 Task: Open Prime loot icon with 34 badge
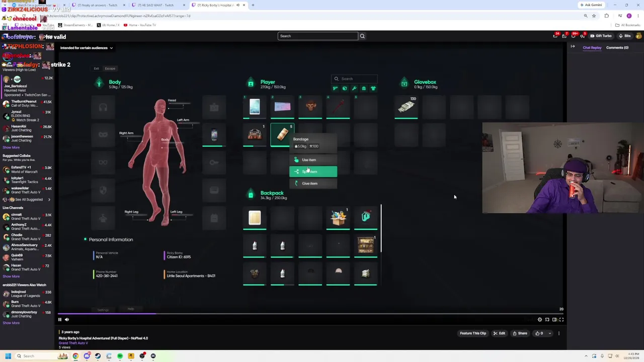click(555, 36)
